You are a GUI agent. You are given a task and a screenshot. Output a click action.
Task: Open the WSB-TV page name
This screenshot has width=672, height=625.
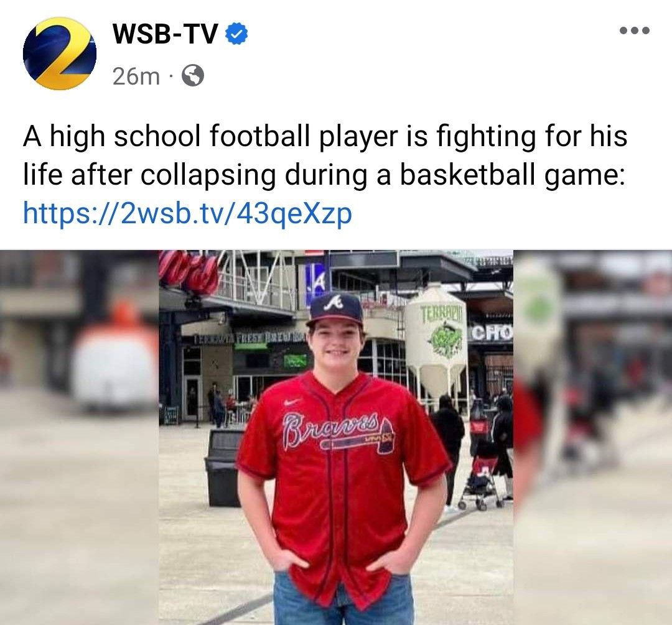tap(166, 34)
